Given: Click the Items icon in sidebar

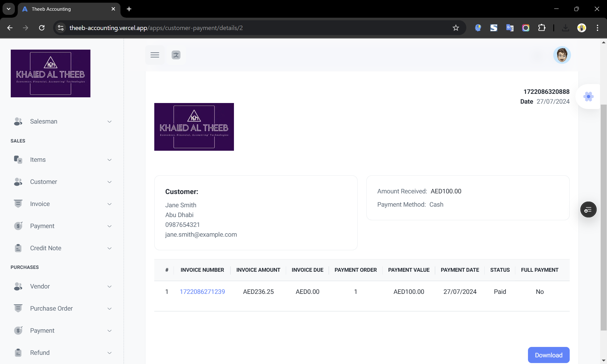Looking at the screenshot, I should pos(18,160).
